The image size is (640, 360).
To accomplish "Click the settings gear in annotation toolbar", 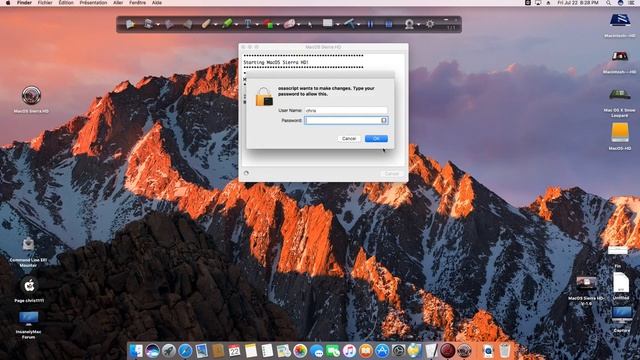I will pos(430,24).
